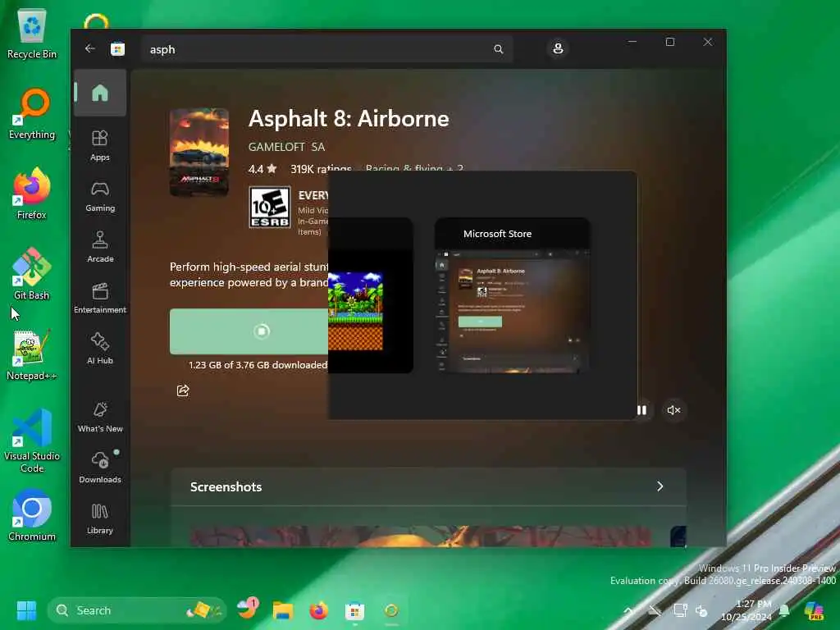Image resolution: width=840 pixels, height=630 pixels.
Task: Click the 4.4 star rating
Action: [262, 169]
